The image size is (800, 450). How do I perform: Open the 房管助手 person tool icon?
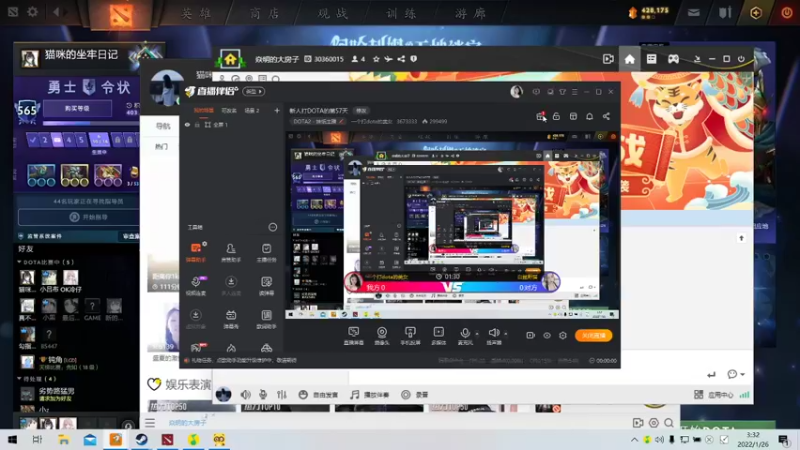(231, 252)
